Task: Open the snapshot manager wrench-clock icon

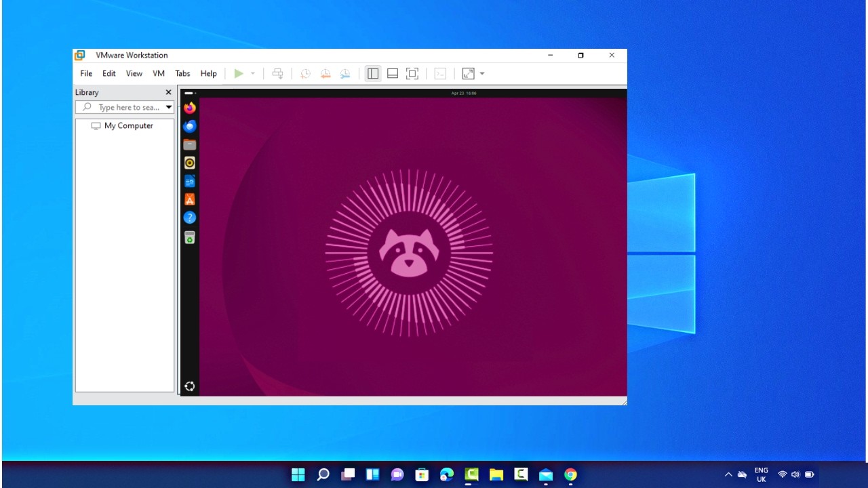Action: [x=345, y=73]
